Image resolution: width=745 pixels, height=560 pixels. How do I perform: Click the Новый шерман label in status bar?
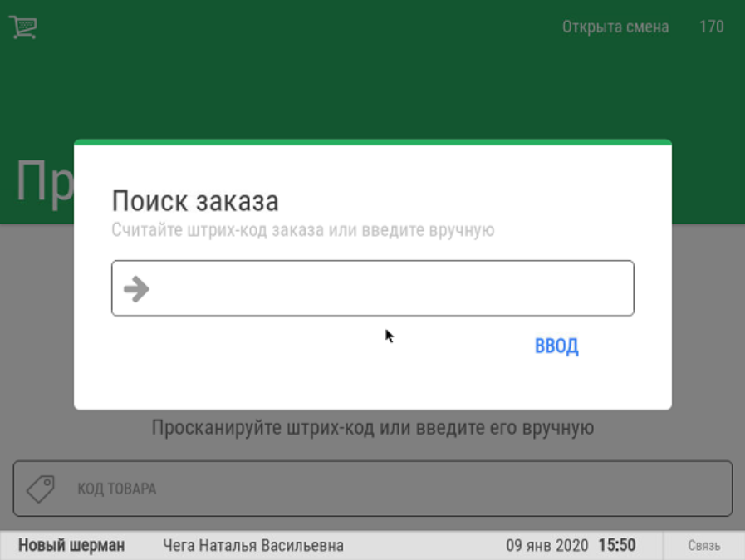pos(71,545)
